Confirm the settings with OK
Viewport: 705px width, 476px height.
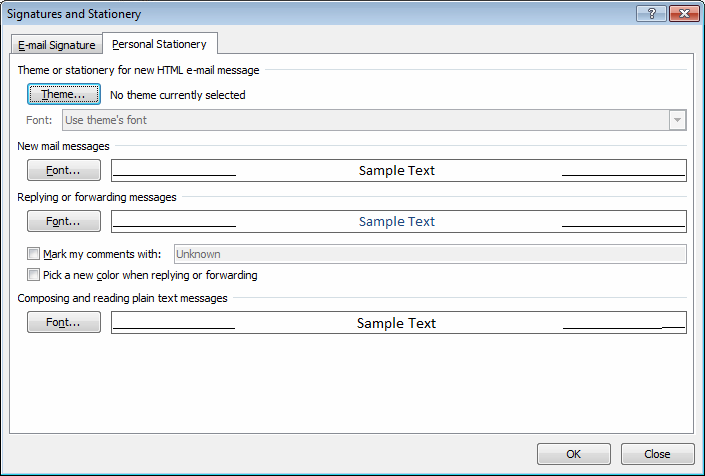tap(574, 454)
